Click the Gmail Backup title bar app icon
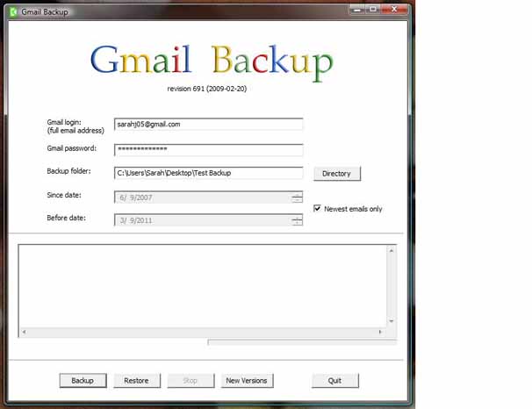Screen dimensions: 532x409 point(13,12)
